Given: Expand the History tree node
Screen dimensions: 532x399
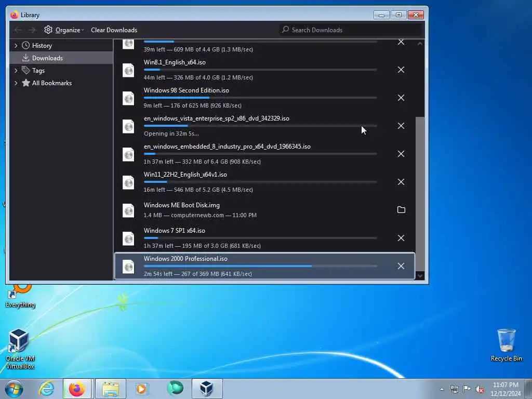Looking at the screenshot, I should tap(16, 46).
